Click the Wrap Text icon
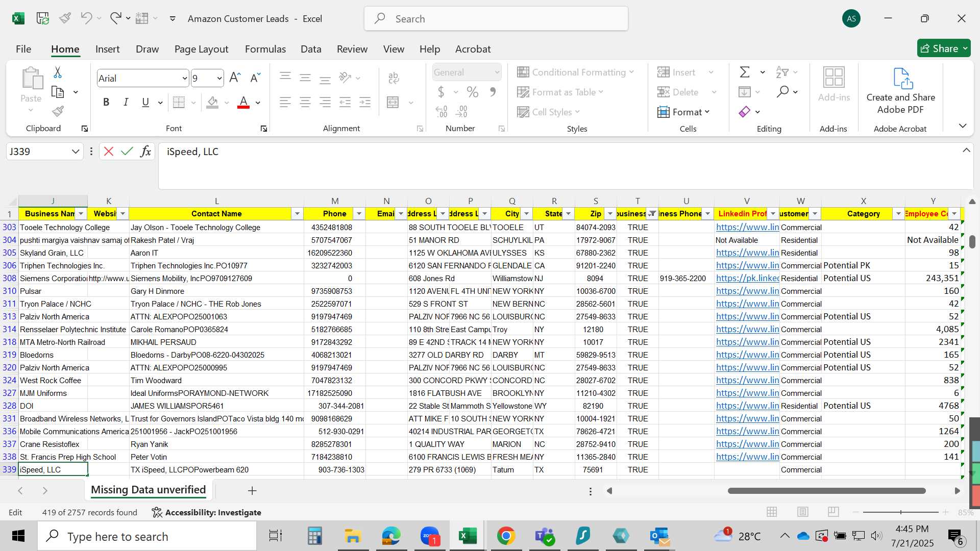The height and width of the screenshot is (551, 980). pos(393,78)
